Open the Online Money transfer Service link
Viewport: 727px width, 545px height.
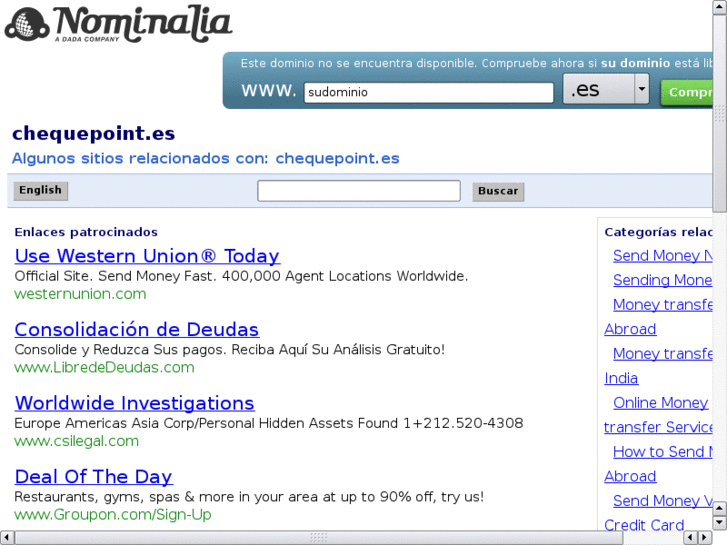pyautogui.click(x=660, y=415)
